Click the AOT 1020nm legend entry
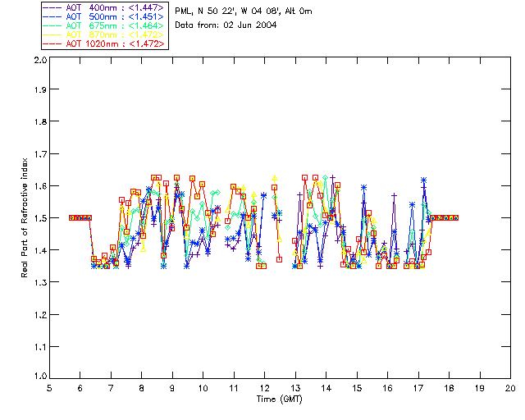 coord(104,43)
